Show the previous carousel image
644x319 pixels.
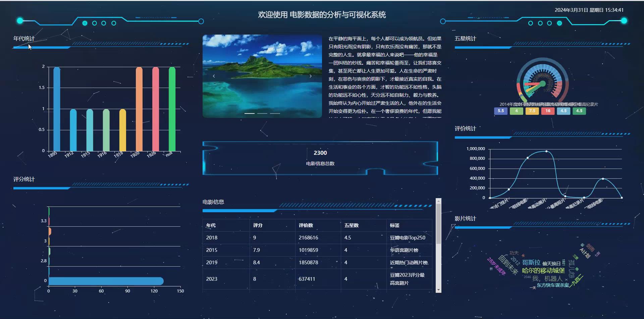[214, 76]
